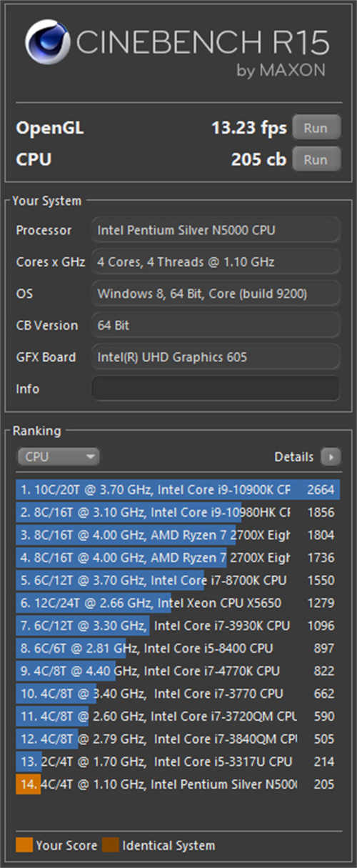Select ranking row Intel Xeon CPU X5650

[178, 603]
